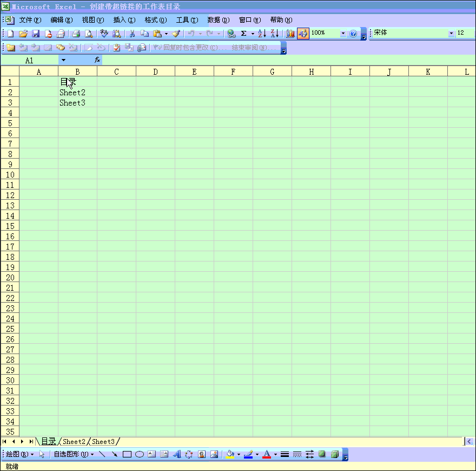Apply the red font color swatch
Screen dimensions: 476x471
click(x=267, y=454)
